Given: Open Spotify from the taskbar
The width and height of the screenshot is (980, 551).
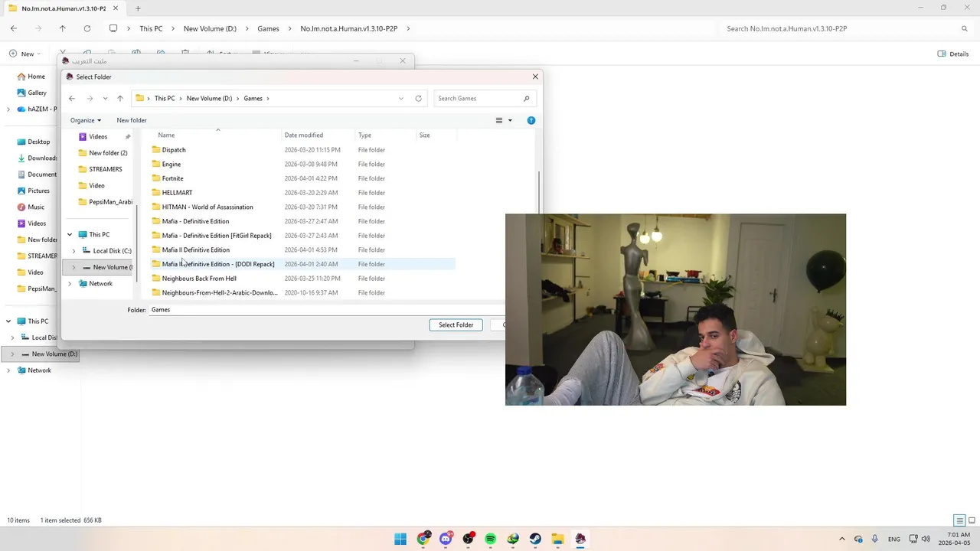Looking at the screenshot, I should [491, 539].
